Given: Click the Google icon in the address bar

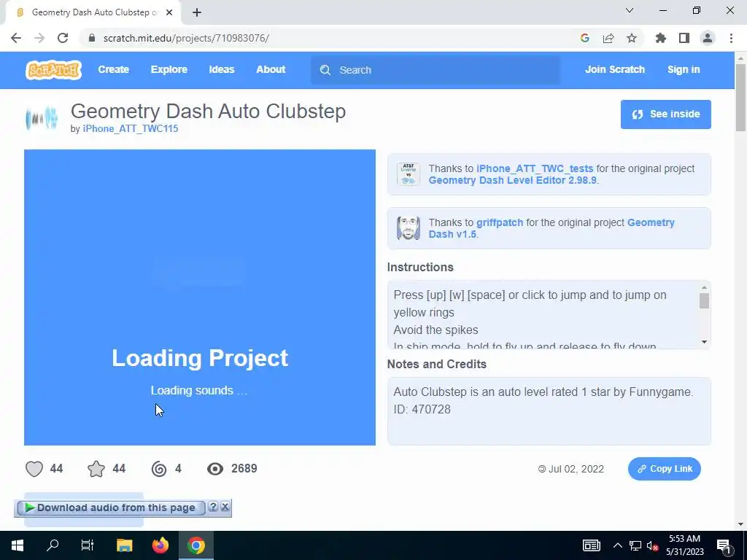Looking at the screenshot, I should pyautogui.click(x=585, y=38).
